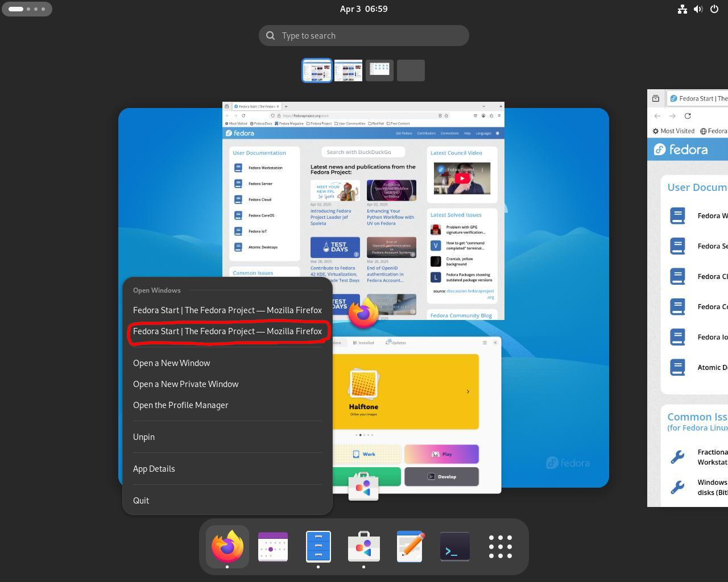Open a new tab with the plus in centered Firefox preview
This screenshot has height=582, width=728.
[x=286, y=106]
